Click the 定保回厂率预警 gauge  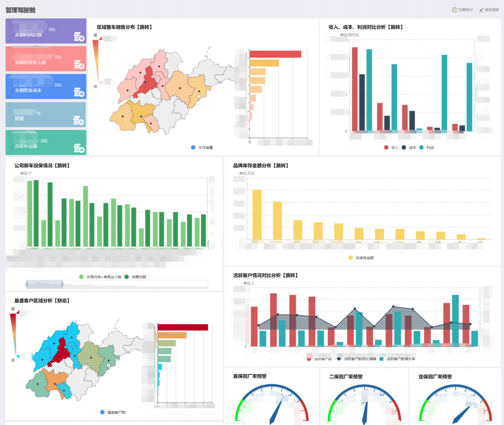point(456,405)
